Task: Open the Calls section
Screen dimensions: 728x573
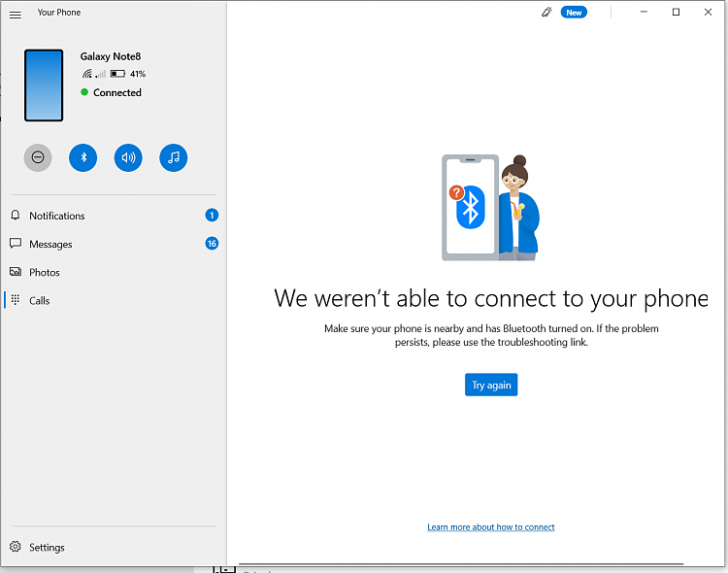Action: [114, 301]
